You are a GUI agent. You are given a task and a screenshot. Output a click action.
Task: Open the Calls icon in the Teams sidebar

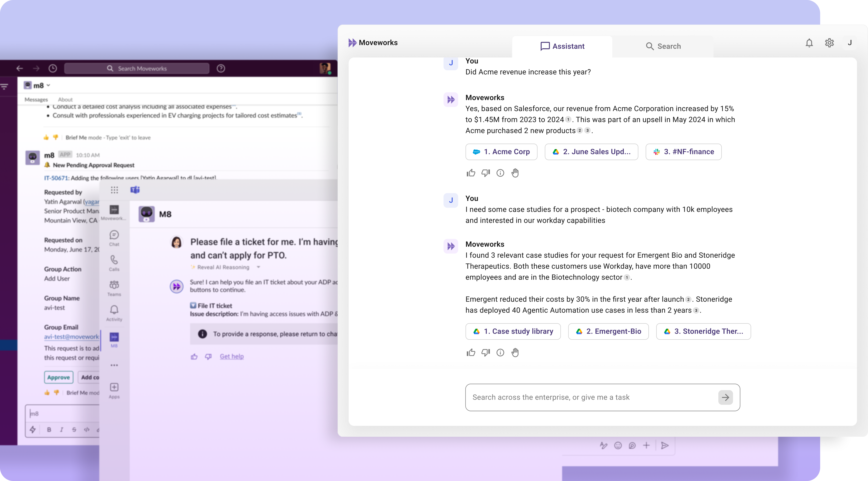114,263
